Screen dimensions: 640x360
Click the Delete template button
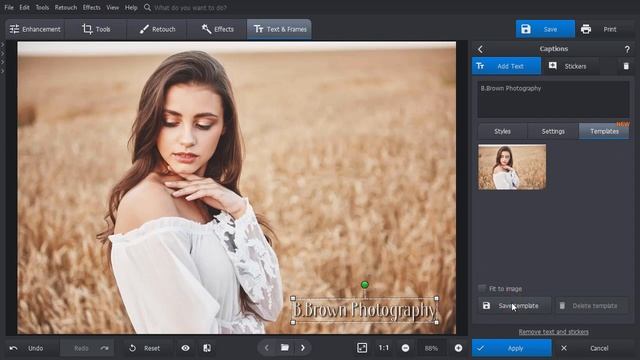point(591,306)
